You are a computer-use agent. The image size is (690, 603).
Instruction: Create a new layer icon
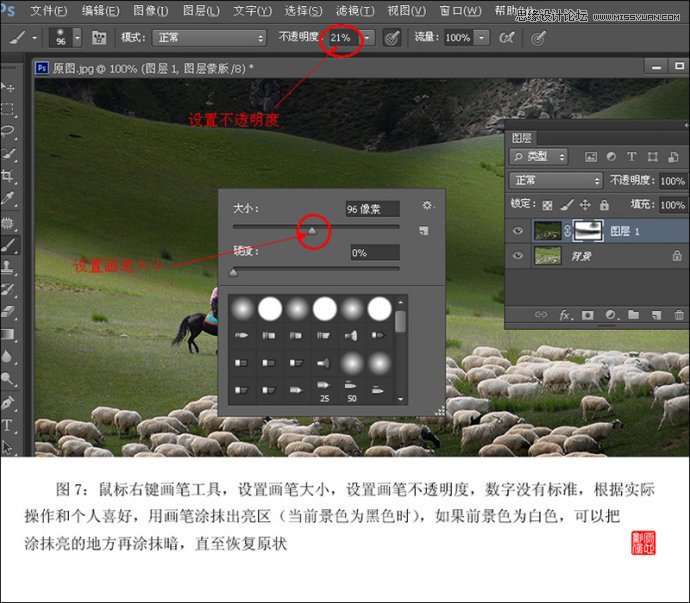656,315
